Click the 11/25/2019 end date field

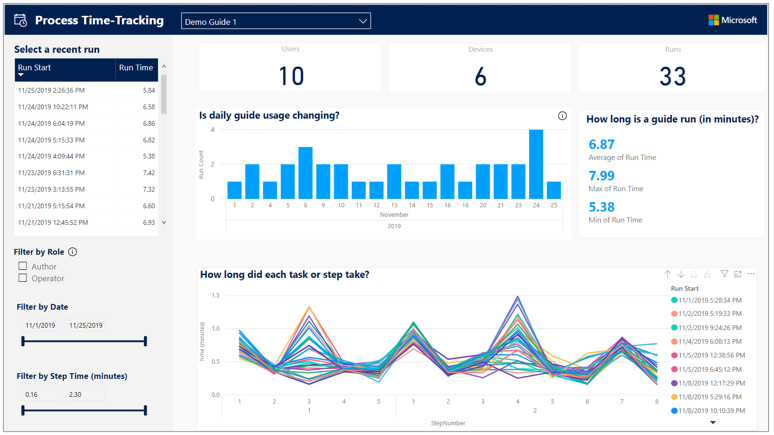[x=86, y=325]
